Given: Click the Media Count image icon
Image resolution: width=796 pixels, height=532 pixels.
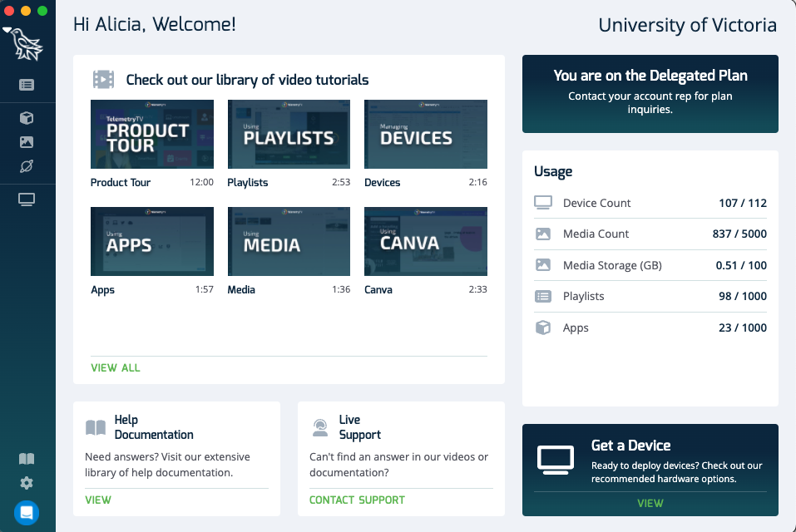Looking at the screenshot, I should point(543,234).
